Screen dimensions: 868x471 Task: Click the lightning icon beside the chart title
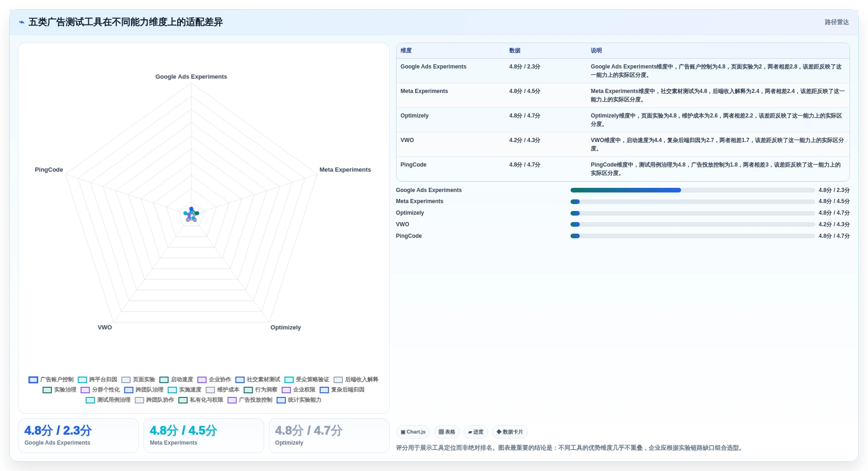pos(21,22)
